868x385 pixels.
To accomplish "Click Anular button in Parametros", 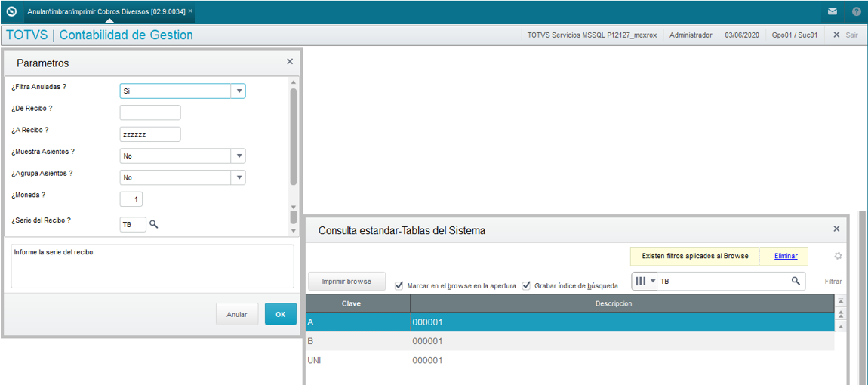I will 237,314.
